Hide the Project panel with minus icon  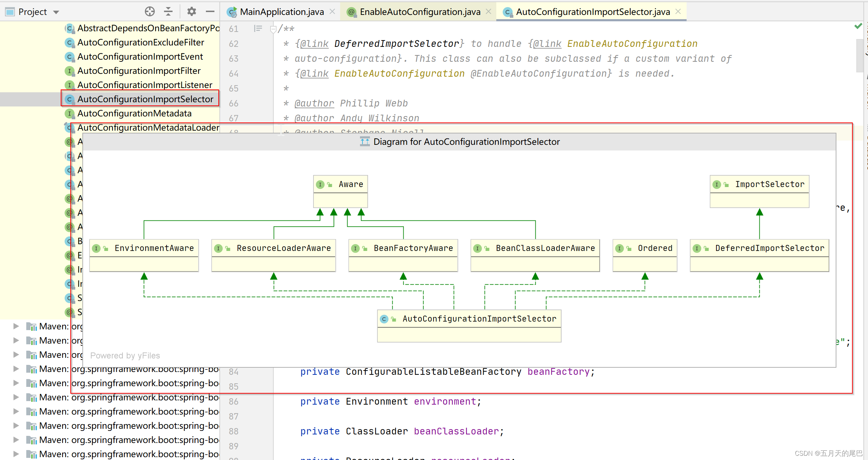[x=210, y=12]
